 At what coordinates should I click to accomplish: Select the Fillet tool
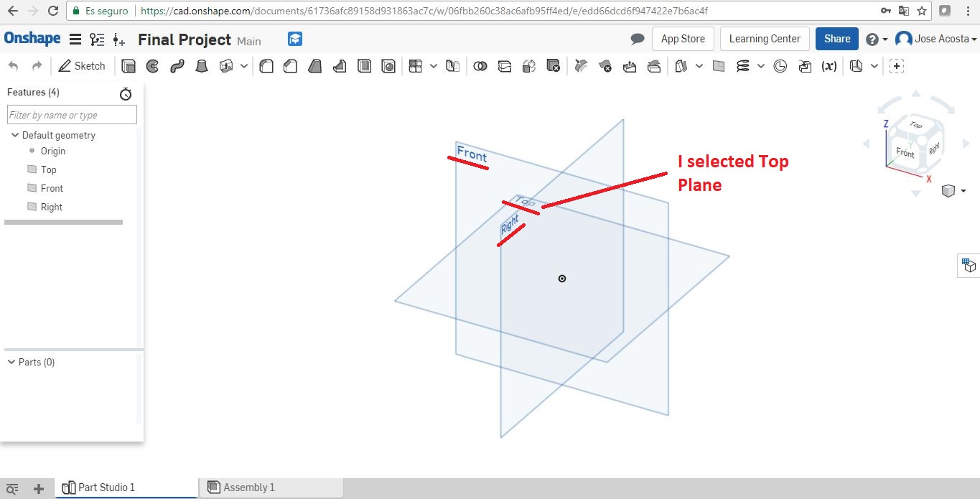[266, 66]
